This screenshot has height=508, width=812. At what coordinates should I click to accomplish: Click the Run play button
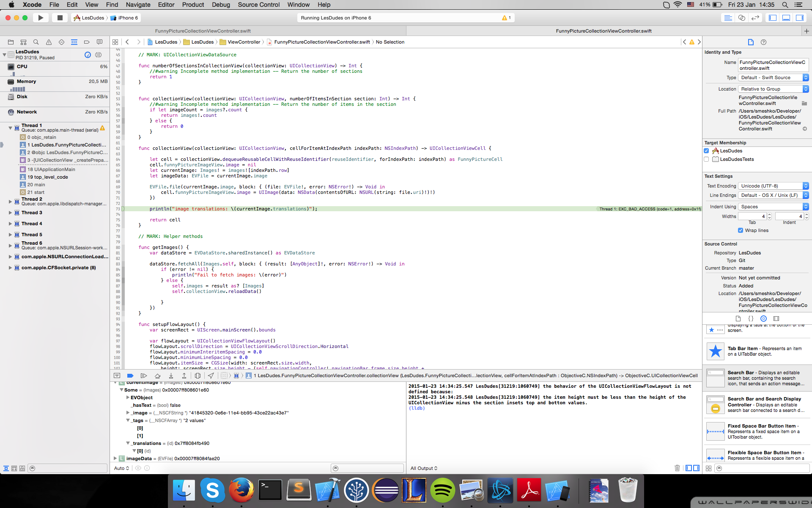point(41,18)
